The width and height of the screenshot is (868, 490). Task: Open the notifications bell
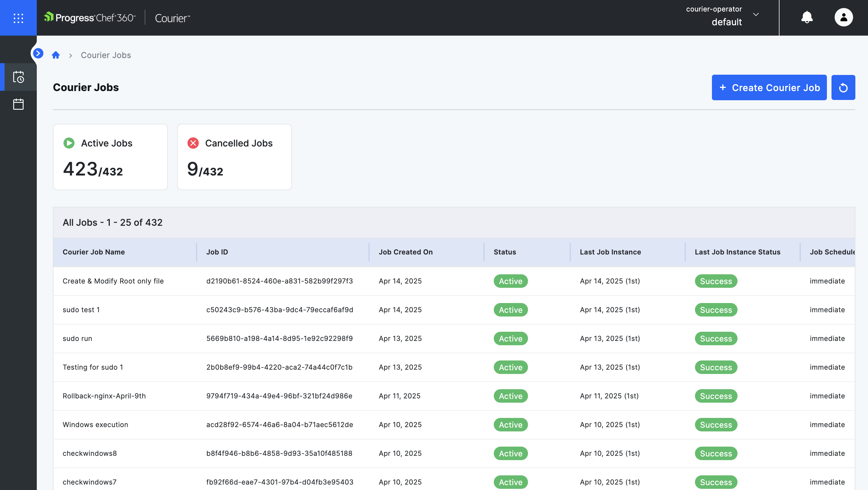(x=807, y=18)
